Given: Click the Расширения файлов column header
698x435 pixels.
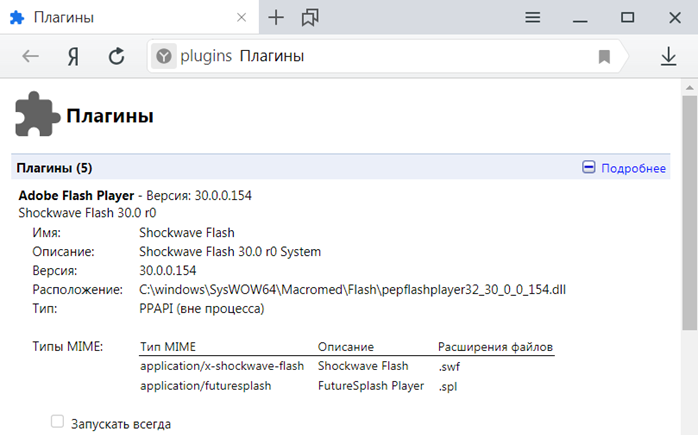Looking at the screenshot, I should (495, 347).
